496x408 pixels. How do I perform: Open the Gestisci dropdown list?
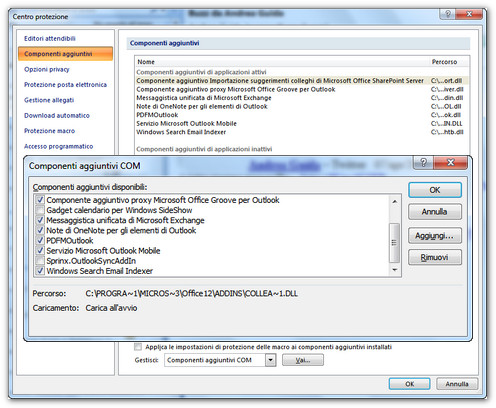point(271,360)
